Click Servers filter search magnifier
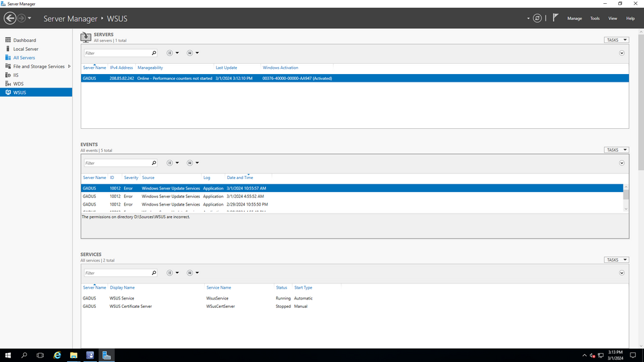 tap(154, 53)
